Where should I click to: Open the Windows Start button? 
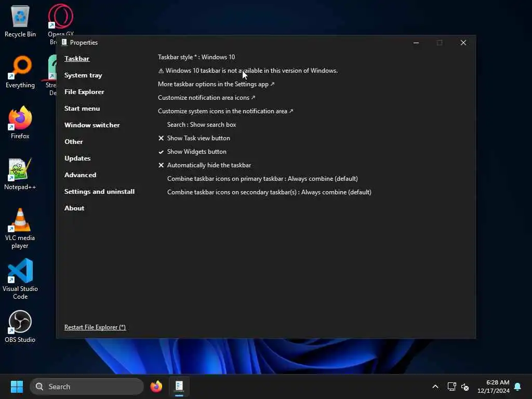(x=17, y=387)
